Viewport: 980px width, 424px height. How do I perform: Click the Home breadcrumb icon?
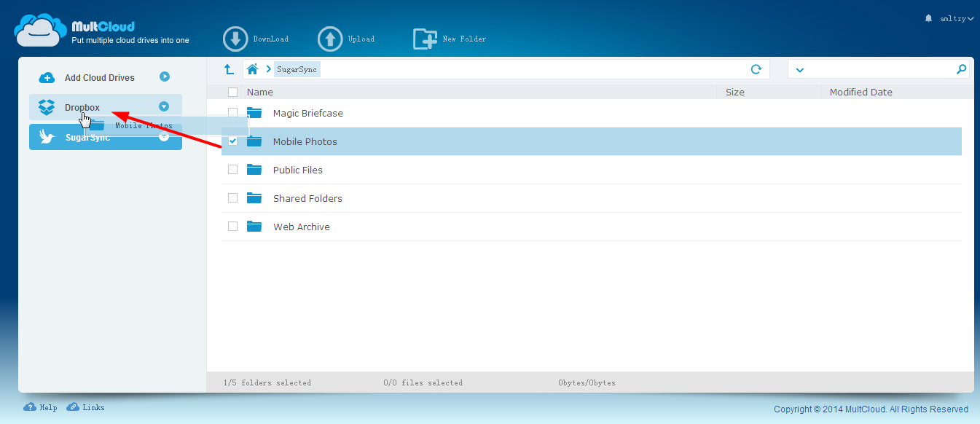pyautogui.click(x=252, y=69)
